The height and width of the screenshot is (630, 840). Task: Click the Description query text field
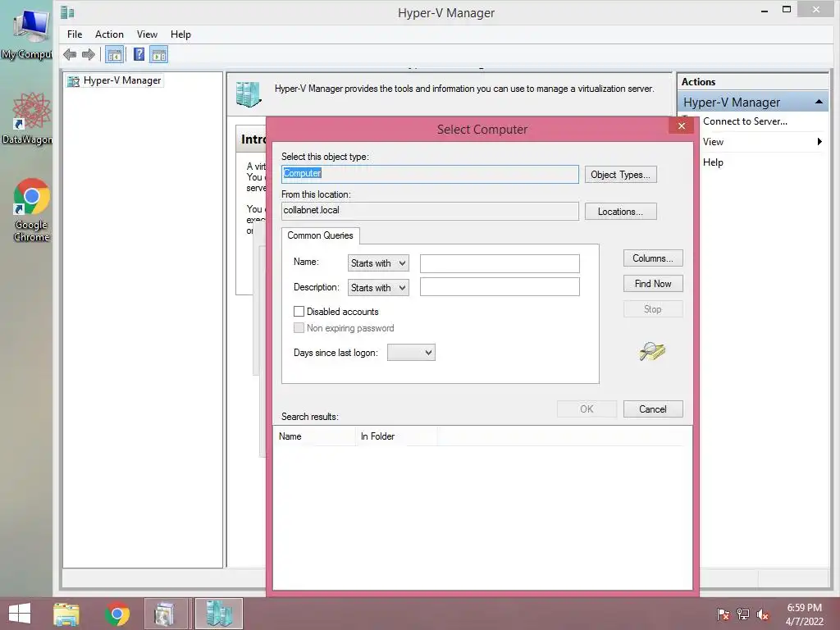[500, 286]
